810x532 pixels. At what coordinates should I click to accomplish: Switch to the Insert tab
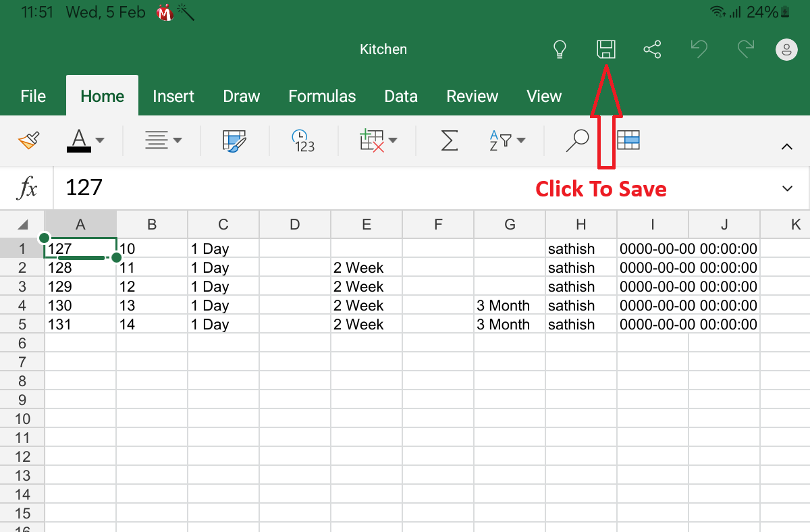click(173, 97)
